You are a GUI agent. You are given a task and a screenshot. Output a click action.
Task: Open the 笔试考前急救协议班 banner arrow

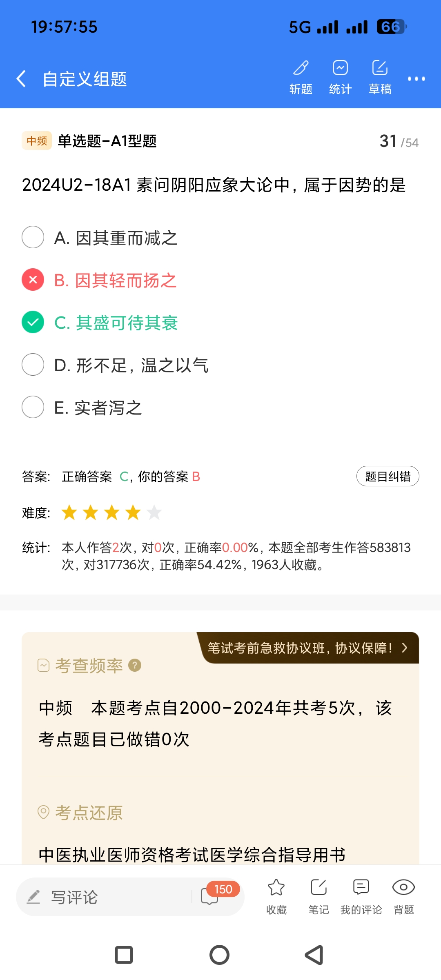tap(404, 648)
